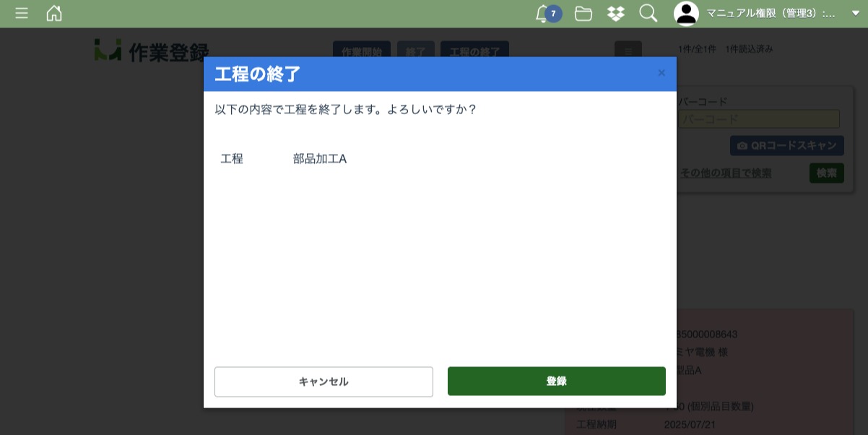Open the notifications bell with 7 badge
The height and width of the screenshot is (435, 868).
tap(543, 13)
